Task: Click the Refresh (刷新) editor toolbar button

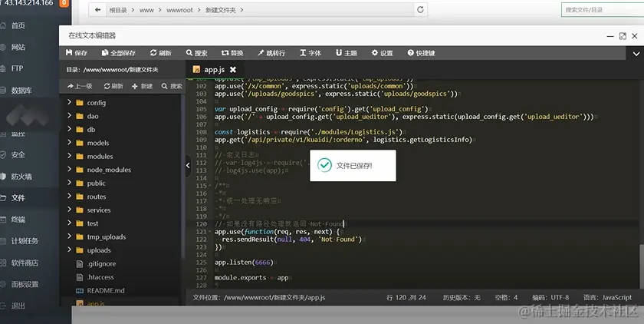Action: coord(160,53)
